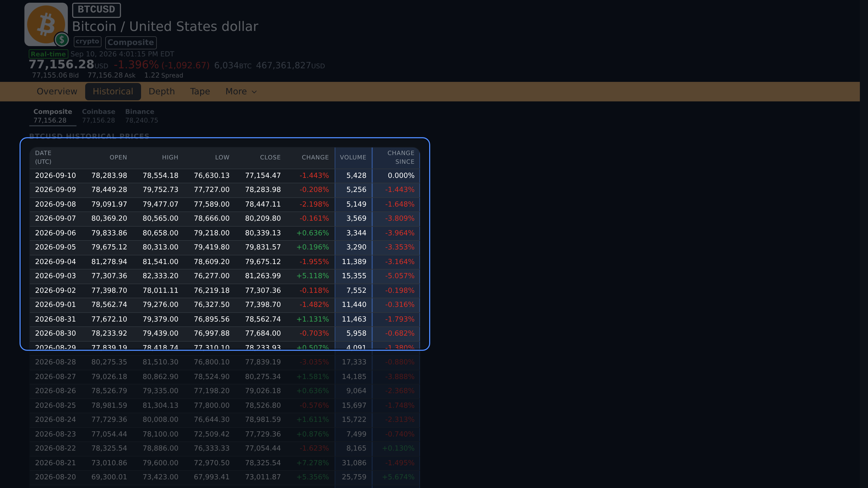Switch to the Depth tab
Image resolution: width=868 pixels, height=488 pixels.
tap(162, 92)
